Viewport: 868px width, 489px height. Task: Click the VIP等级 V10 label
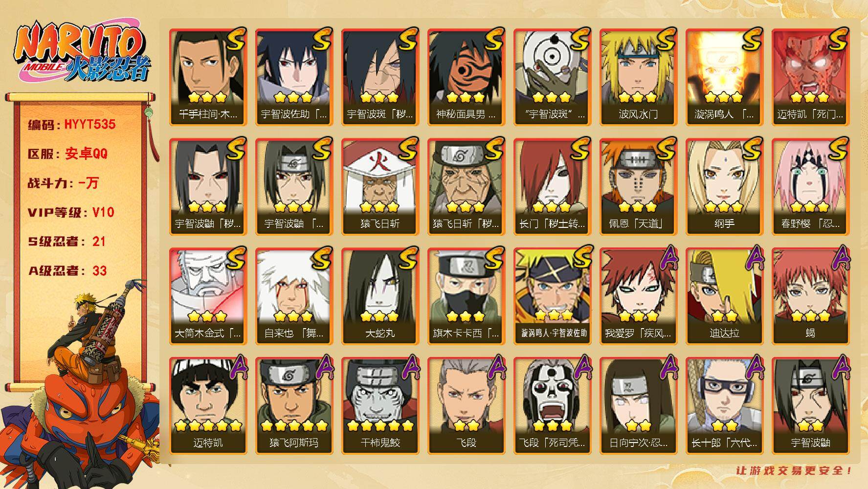pos(71,212)
